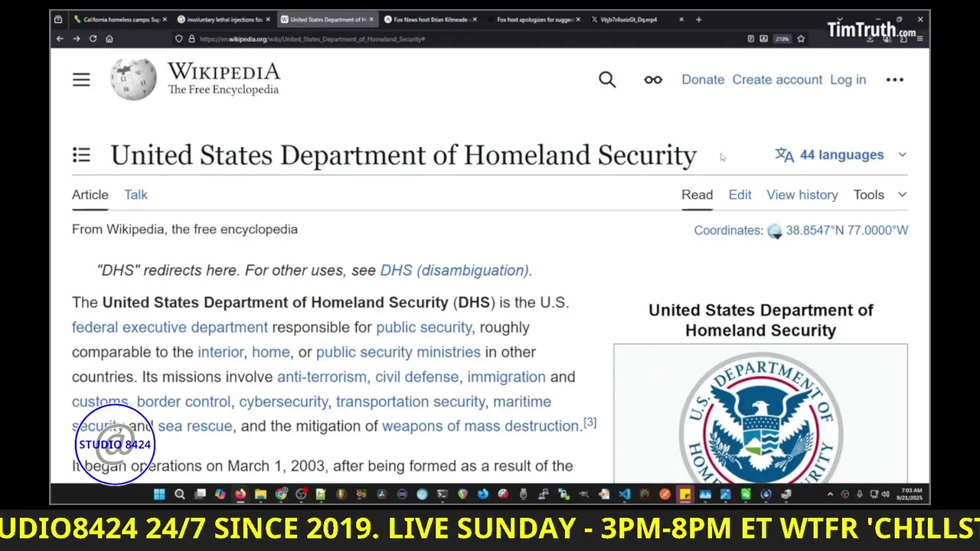Expand the 44 languages dropdown

tap(841, 155)
